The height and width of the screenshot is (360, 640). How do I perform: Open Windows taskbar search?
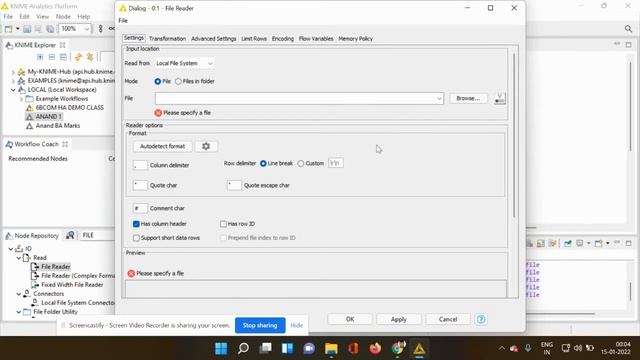(x=243, y=348)
